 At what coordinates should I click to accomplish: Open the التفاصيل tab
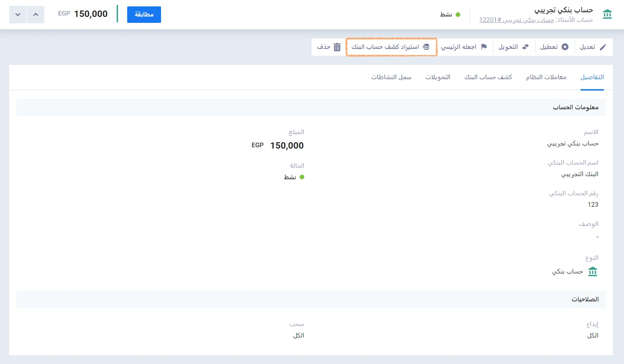tap(592, 77)
